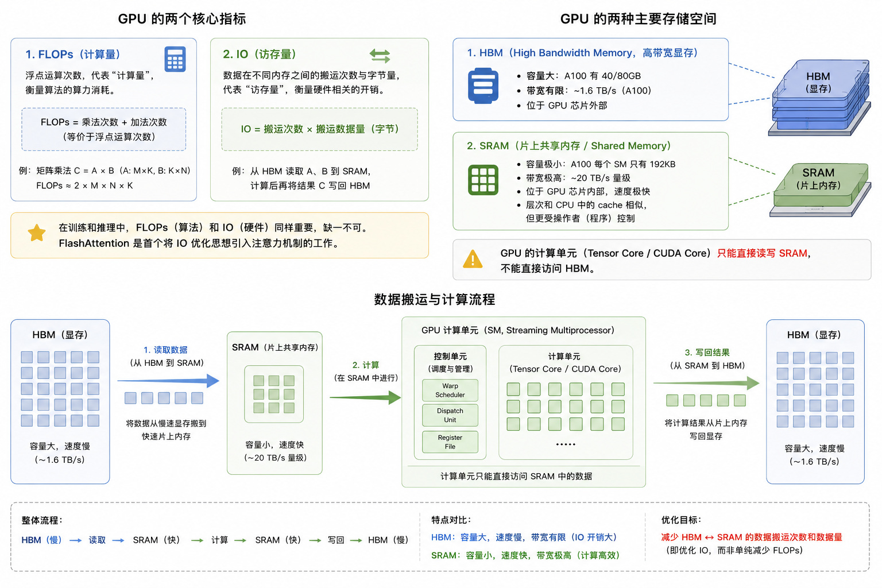Click '位于 GPU 芯片外部' bullet
Screen dimensions: 882x588
[x=566, y=106]
